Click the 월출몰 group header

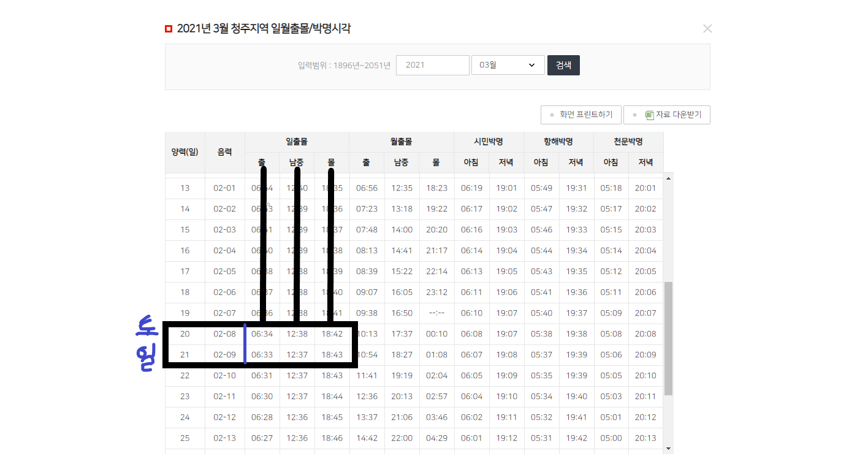[402, 142]
